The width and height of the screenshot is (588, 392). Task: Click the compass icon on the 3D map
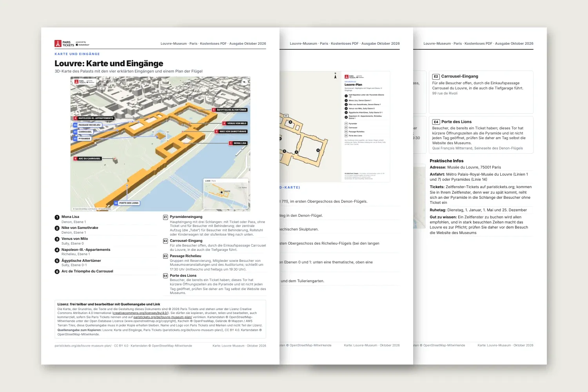[x=245, y=82]
